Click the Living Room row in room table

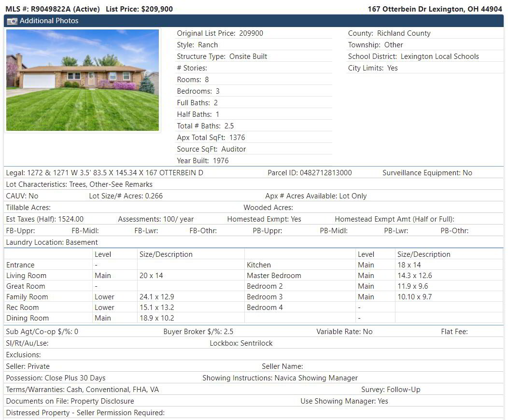pos(27,276)
